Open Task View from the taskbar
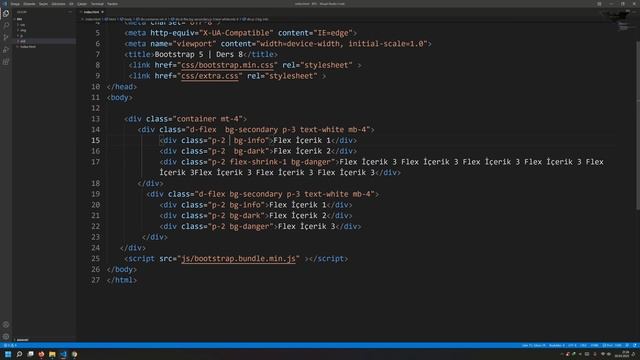The image size is (640, 360). (x=30, y=354)
